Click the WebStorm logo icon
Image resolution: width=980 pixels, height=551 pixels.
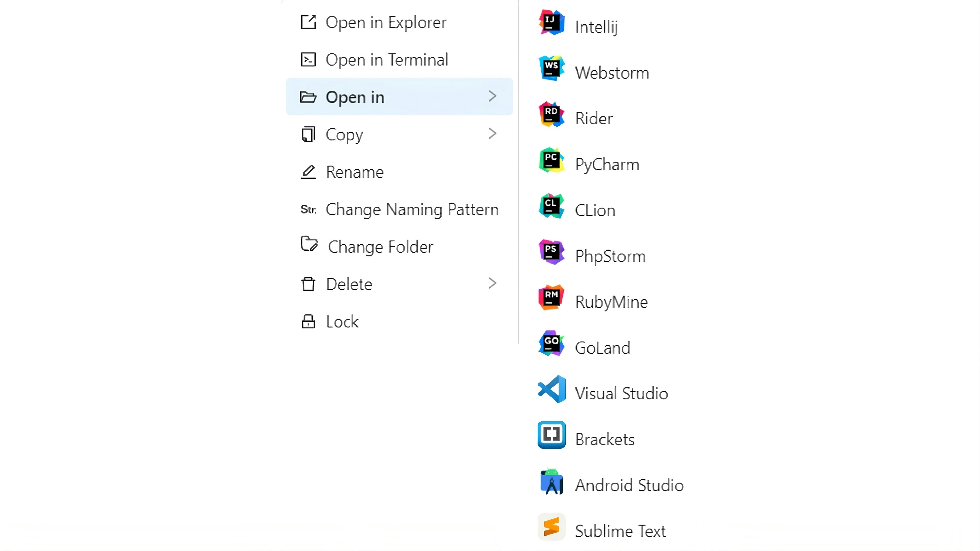click(x=551, y=68)
